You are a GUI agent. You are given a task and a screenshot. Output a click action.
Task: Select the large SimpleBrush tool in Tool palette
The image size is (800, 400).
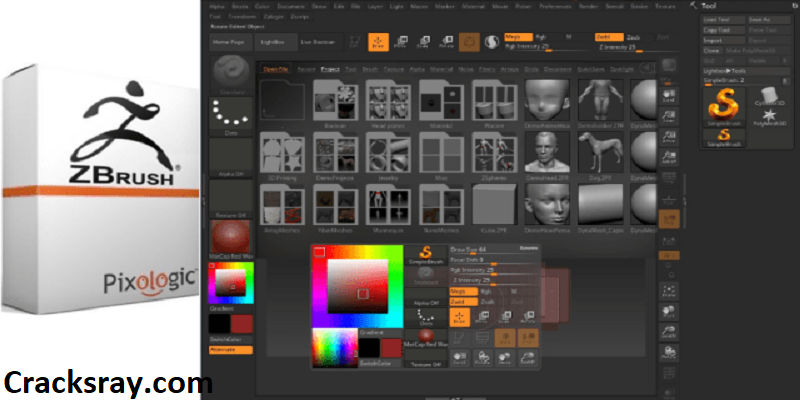723,107
